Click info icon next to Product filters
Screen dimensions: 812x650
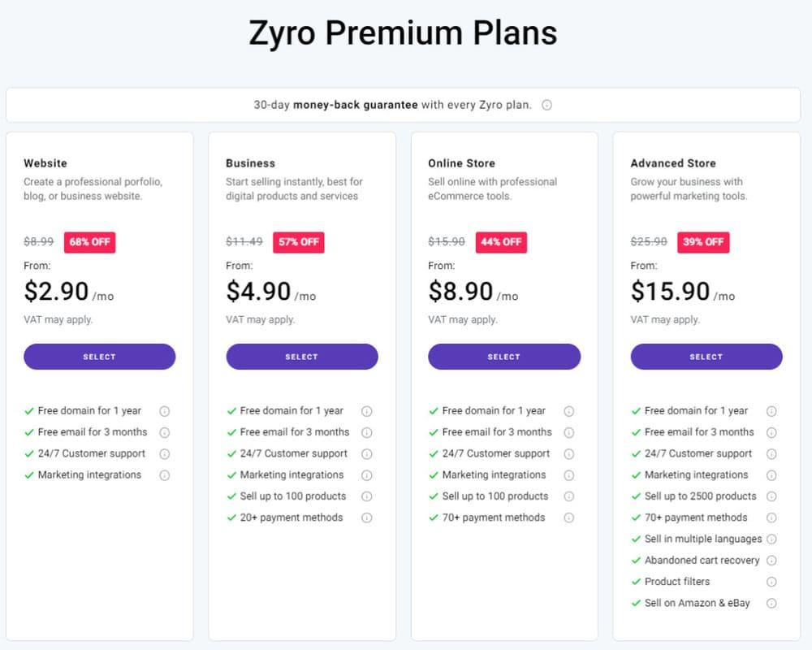coord(771,582)
